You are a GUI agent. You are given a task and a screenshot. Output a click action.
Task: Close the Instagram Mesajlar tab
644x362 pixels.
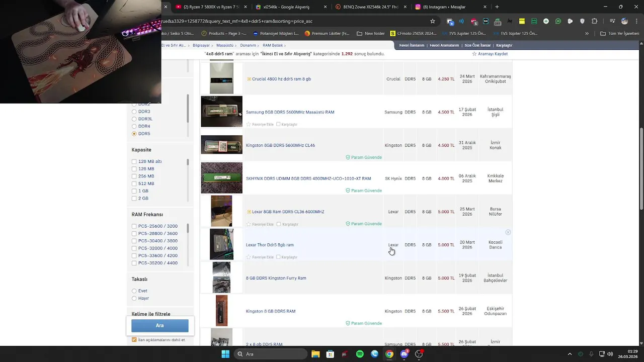tap(485, 7)
